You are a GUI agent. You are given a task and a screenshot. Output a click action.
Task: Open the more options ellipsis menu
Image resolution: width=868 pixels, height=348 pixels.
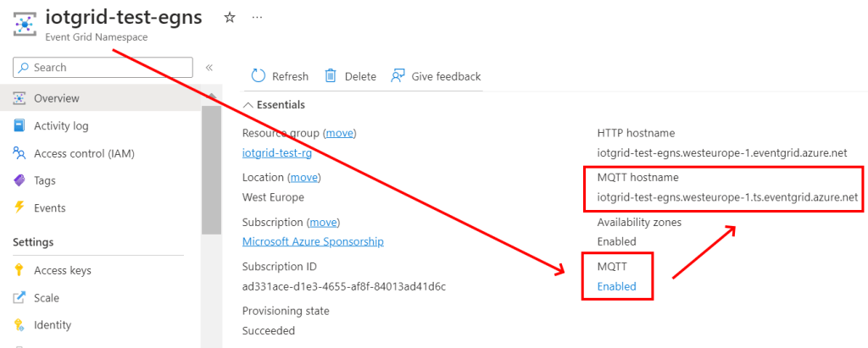tap(258, 18)
